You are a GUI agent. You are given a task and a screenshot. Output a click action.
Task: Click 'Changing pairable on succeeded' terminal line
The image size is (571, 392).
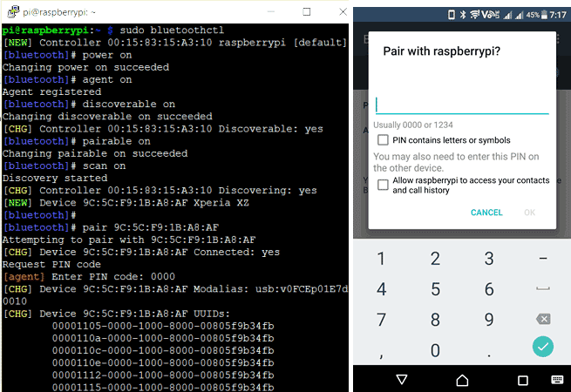tap(95, 153)
